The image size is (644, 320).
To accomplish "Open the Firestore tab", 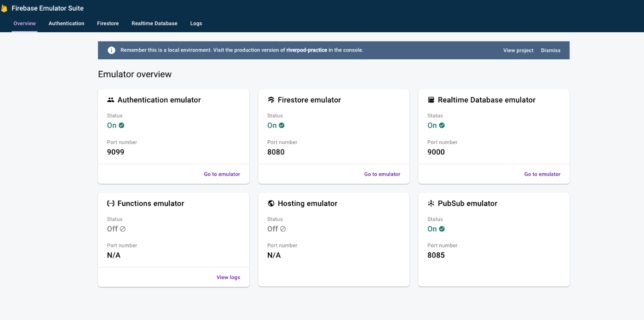I will pyautogui.click(x=108, y=23).
